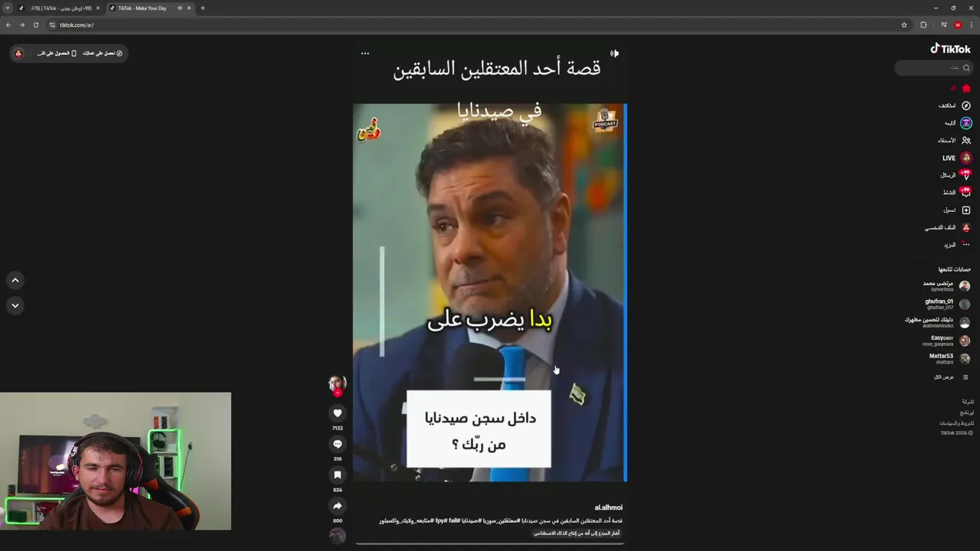Image resolution: width=980 pixels, height=551 pixels.
Task: Open the Explore compass item (استكشف)
Action: [955, 106]
